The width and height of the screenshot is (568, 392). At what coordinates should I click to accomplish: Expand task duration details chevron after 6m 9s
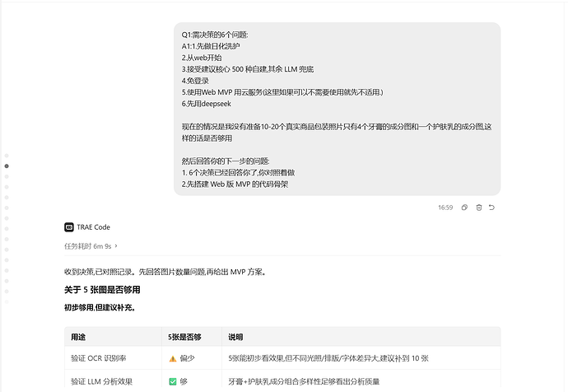click(116, 246)
